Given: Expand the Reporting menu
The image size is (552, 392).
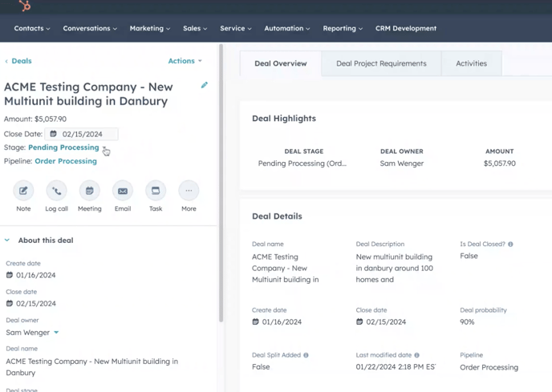Looking at the screenshot, I should pos(343,28).
